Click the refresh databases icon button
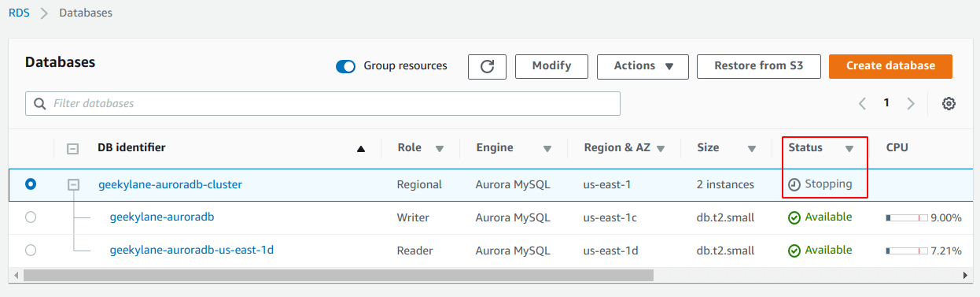The height and width of the screenshot is (297, 980). pos(487,66)
